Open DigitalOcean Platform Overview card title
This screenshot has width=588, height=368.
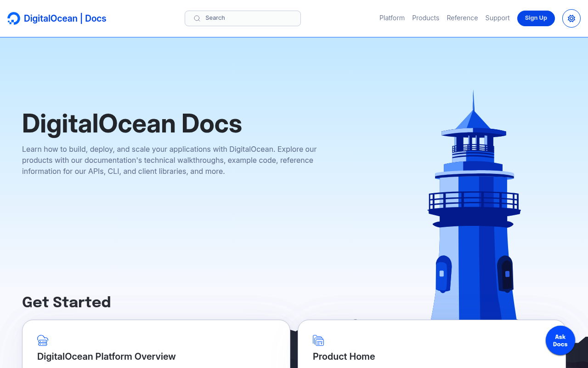[x=107, y=356]
